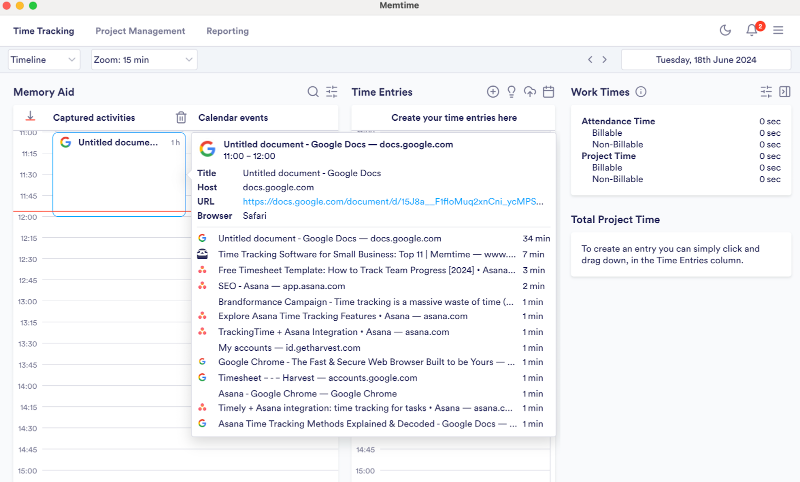Select Timesheet Harvest accounts.google.com row
The width and height of the screenshot is (800, 482).
coord(374,377)
